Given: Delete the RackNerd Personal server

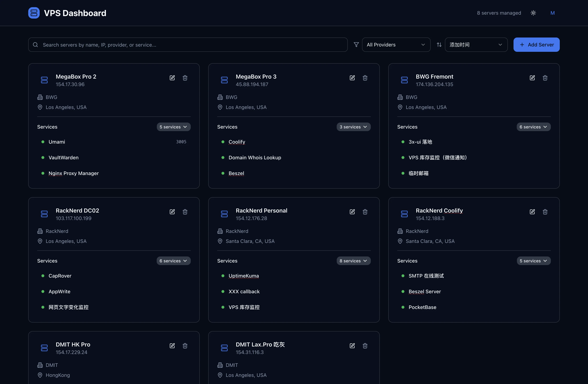Looking at the screenshot, I should [365, 212].
